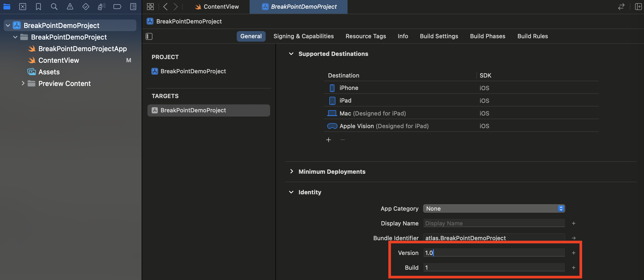Remove the selected destination with minus

pos(343,140)
